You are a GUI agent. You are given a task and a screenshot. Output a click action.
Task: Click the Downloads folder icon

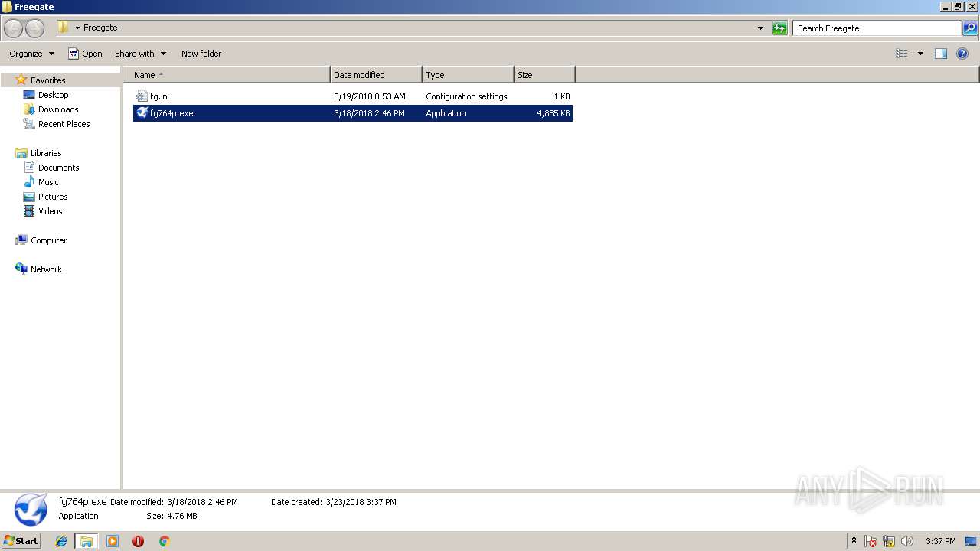pos(29,109)
